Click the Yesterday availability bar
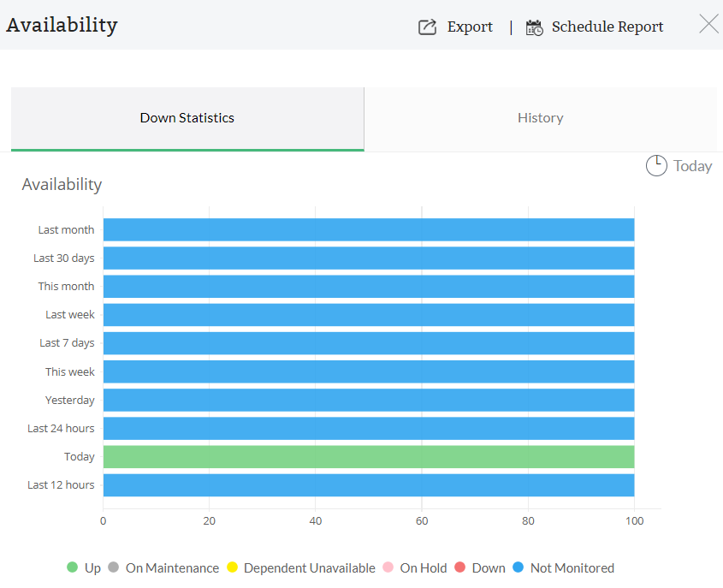The height and width of the screenshot is (588, 723). pyautogui.click(x=368, y=400)
